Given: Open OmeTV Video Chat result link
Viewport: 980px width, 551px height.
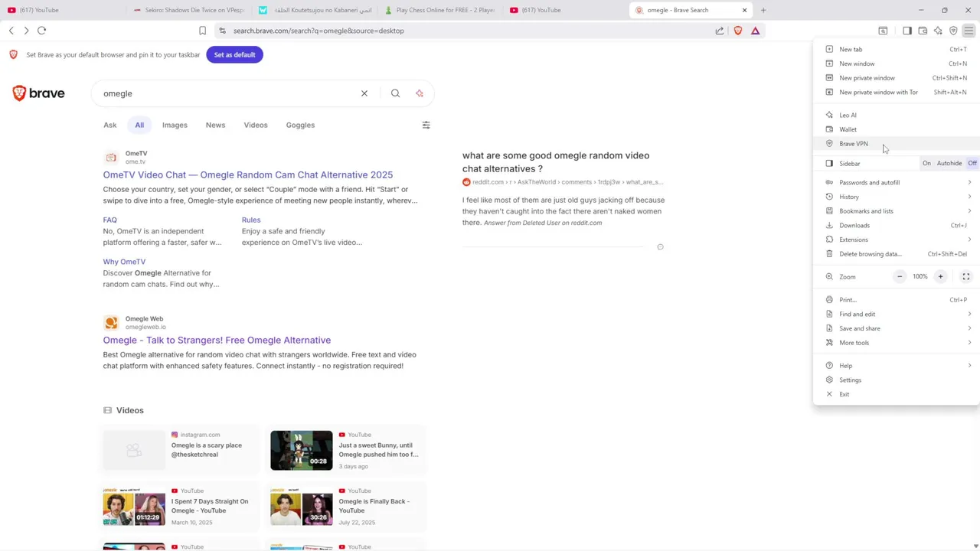Looking at the screenshot, I should pyautogui.click(x=248, y=174).
